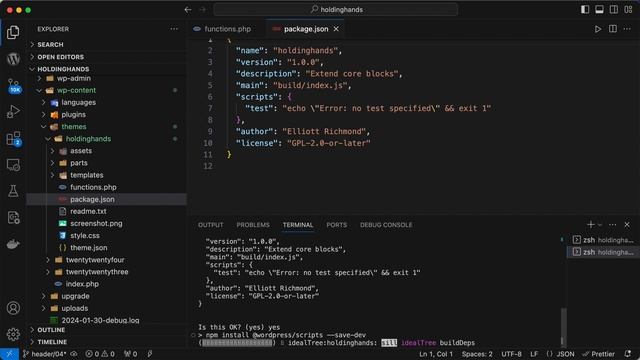
Task: Expand the twentytwentyfour theme folder
Action: click(106, 260)
